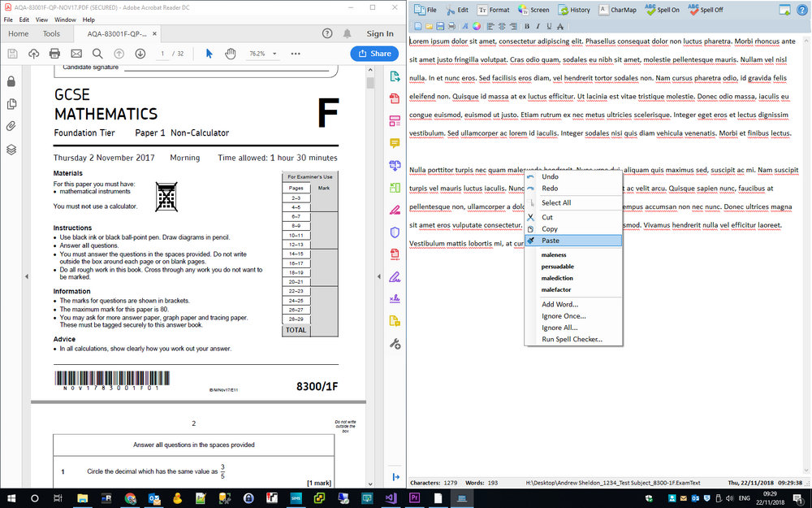Toggle italic formatting in text editor
Image resolution: width=812 pixels, height=508 pixels.
pos(538,26)
